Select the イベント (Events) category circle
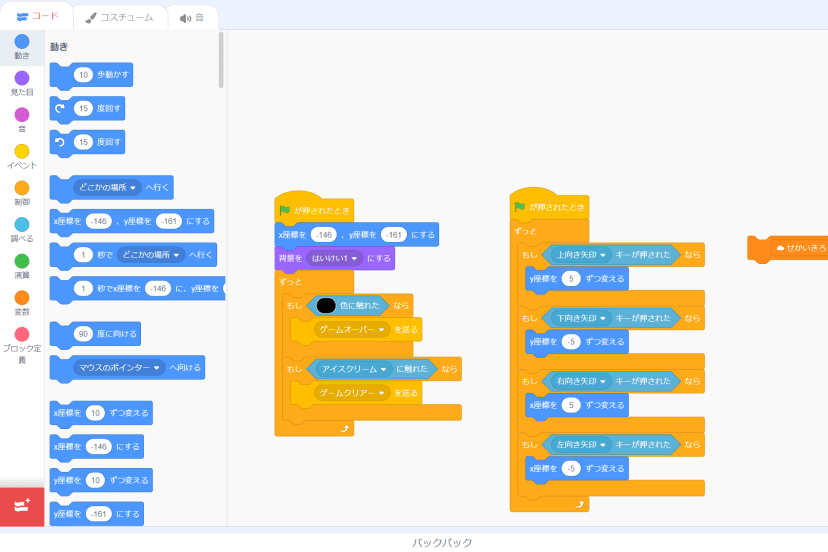The height and width of the screenshot is (552, 828). [x=22, y=151]
